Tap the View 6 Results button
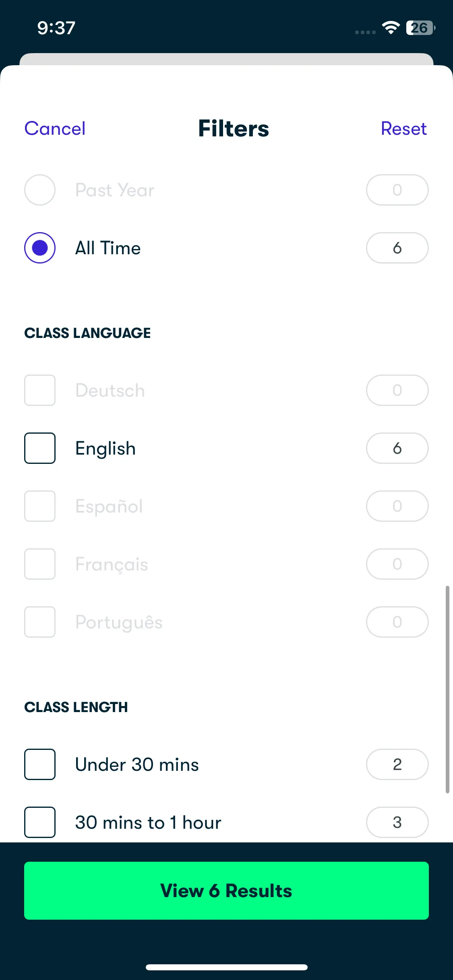Screen dimensions: 453x980 coord(226,891)
